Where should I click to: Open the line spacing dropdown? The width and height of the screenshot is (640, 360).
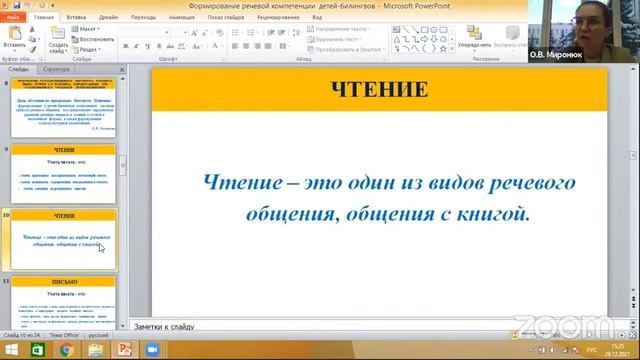pos(297,33)
